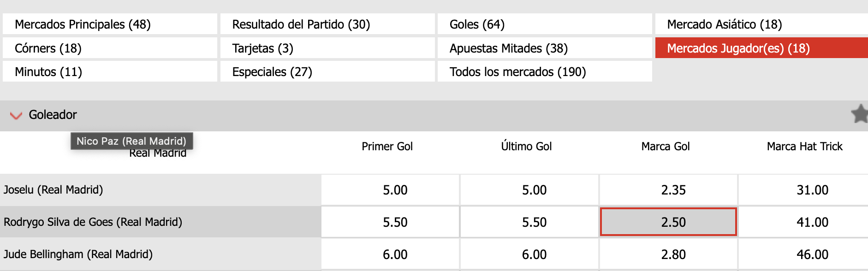The image size is (868, 271).
Task: Switch to Apuestas Mitades (38) tab
Action: 545,48
